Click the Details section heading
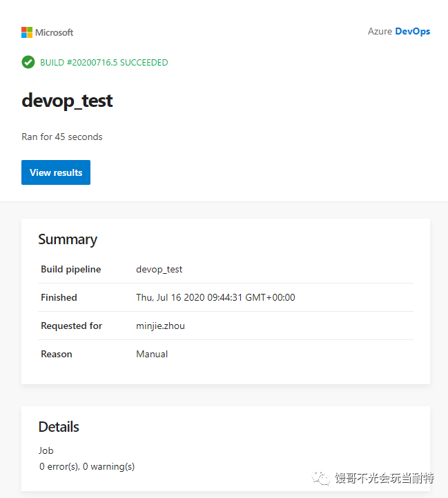The width and height of the screenshot is (448, 498). pyautogui.click(x=59, y=427)
